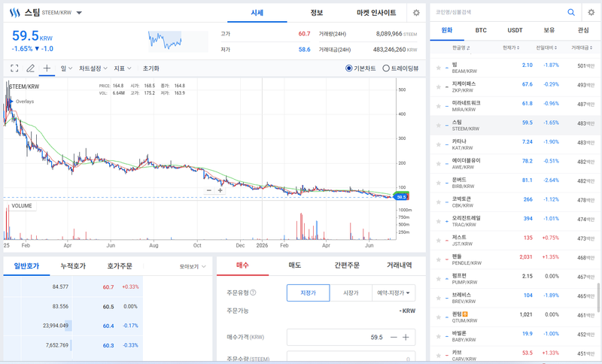This screenshot has height=364, width=602.
Task: Zoom in chart with plus button
Action: tap(220, 190)
